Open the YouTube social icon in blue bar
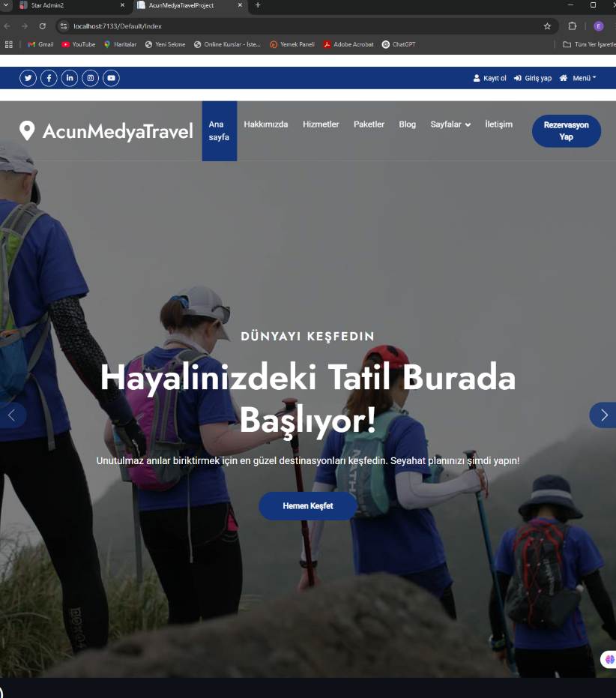 pos(111,78)
